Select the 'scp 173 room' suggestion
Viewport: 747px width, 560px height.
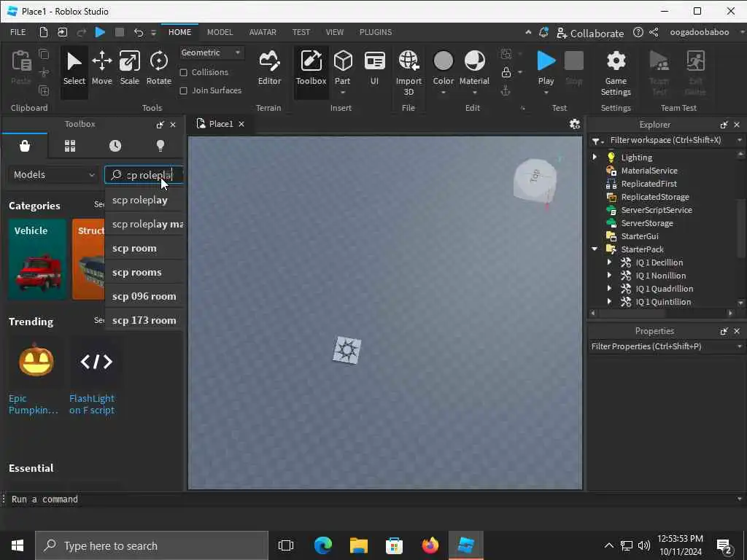[144, 320]
